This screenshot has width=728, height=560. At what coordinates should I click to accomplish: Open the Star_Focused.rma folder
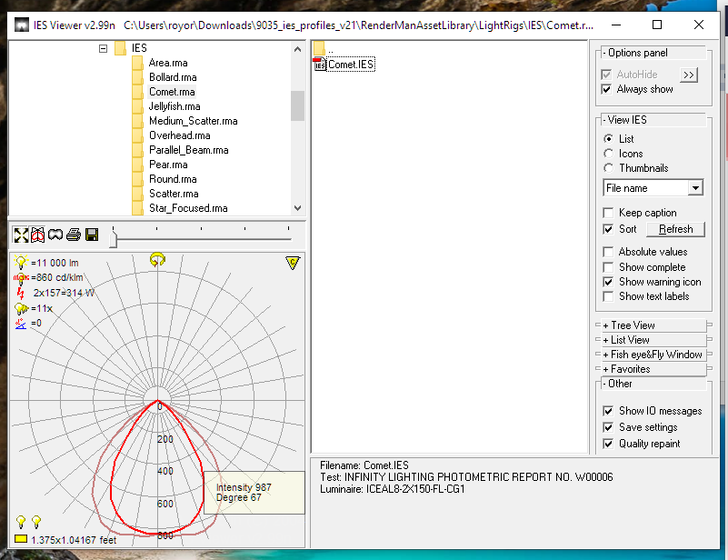188,208
